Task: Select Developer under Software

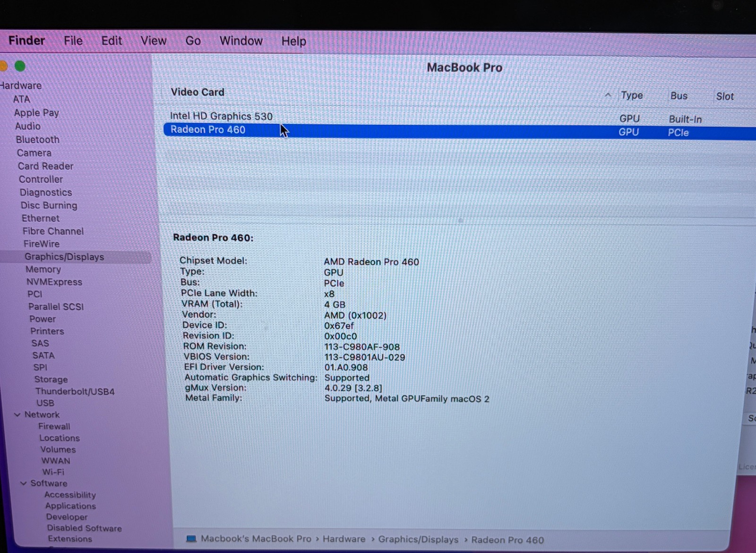Action: tap(67, 517)
